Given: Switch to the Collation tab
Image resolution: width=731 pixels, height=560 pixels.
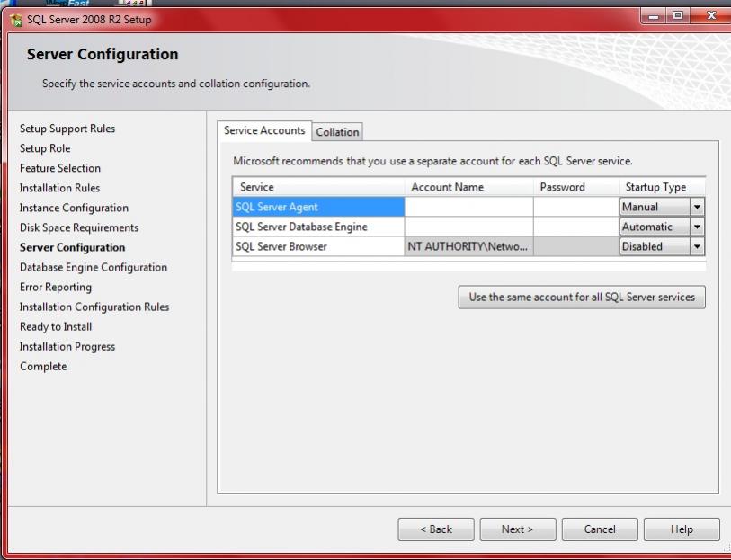Looking at the screenshot, I should pos(337,132).
